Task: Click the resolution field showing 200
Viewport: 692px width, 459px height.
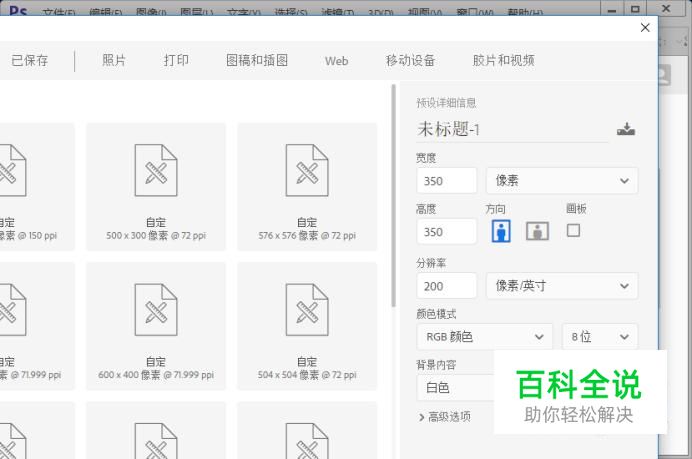Action: coord(447,286)
